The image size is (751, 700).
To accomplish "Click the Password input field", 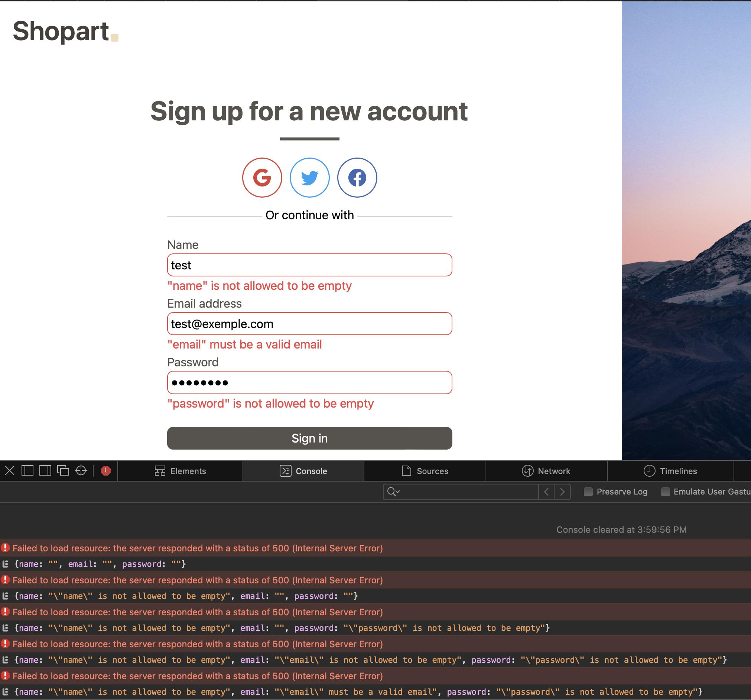I will (x=309, y=382).
